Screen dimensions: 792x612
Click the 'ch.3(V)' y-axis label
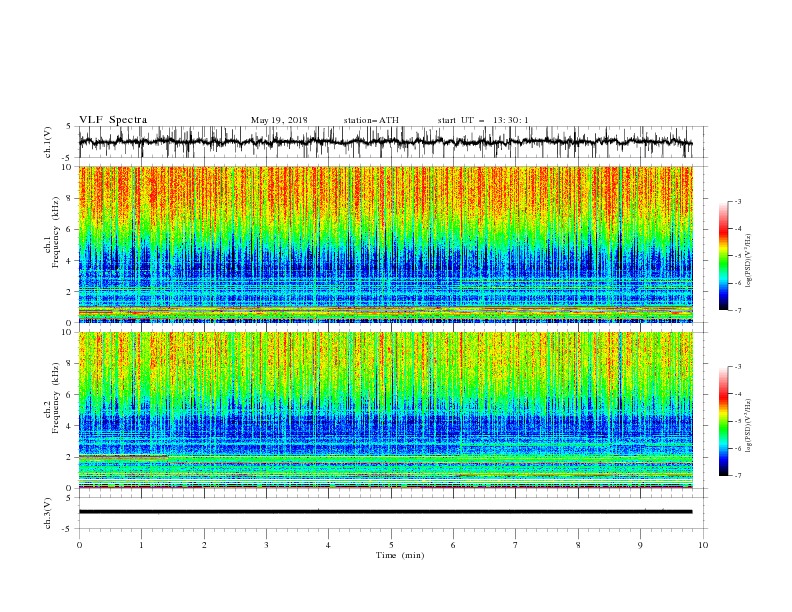click(x=48, y=513)
